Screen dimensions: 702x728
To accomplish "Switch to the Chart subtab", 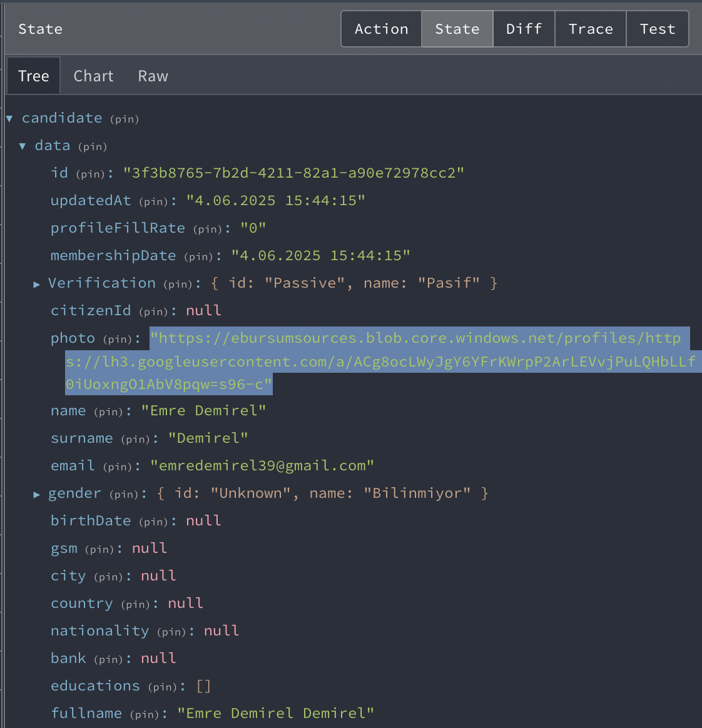I will click(93, 76).
